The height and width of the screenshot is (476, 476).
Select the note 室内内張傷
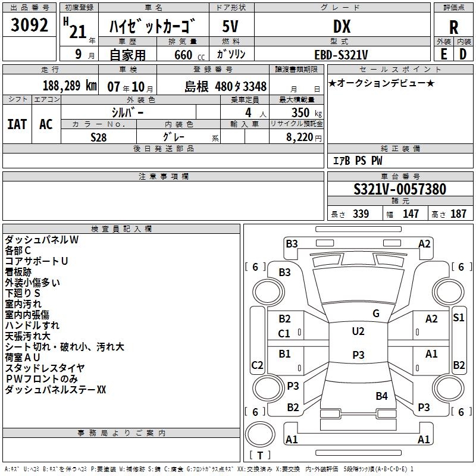pyautogui.click(x=27, y=315)
